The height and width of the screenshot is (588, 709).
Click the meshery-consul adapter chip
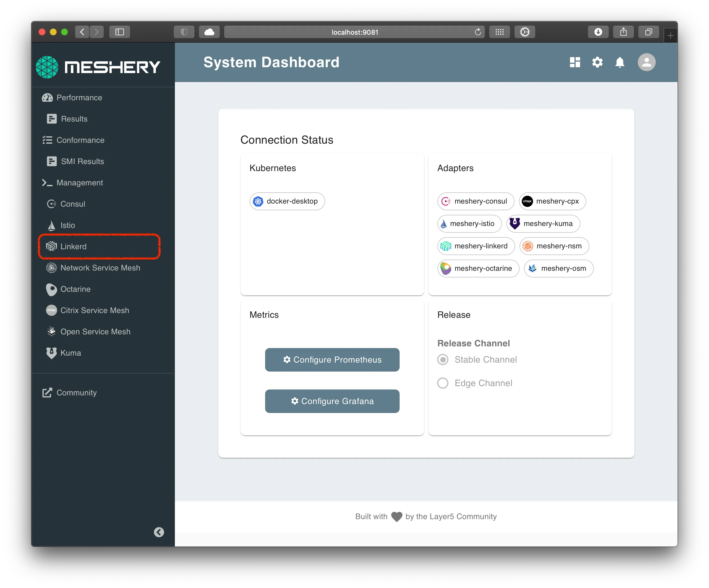[x=475, y=201]
